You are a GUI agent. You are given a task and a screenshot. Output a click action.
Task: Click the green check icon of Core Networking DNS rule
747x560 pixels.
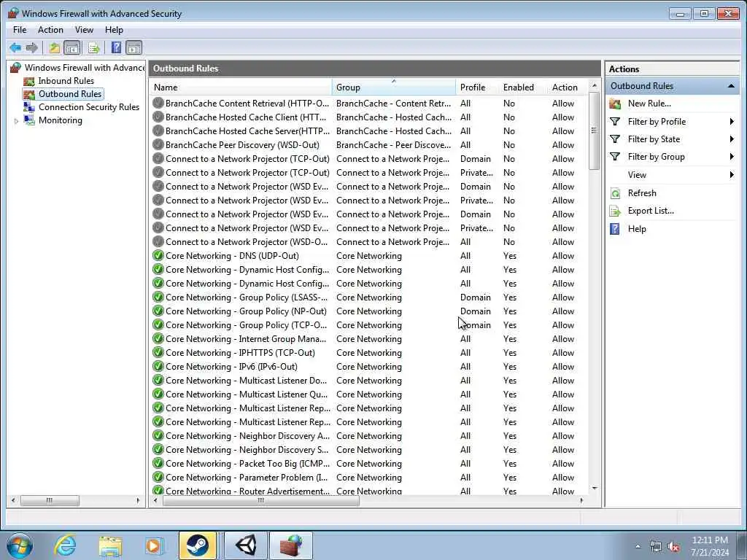(158, 255)
